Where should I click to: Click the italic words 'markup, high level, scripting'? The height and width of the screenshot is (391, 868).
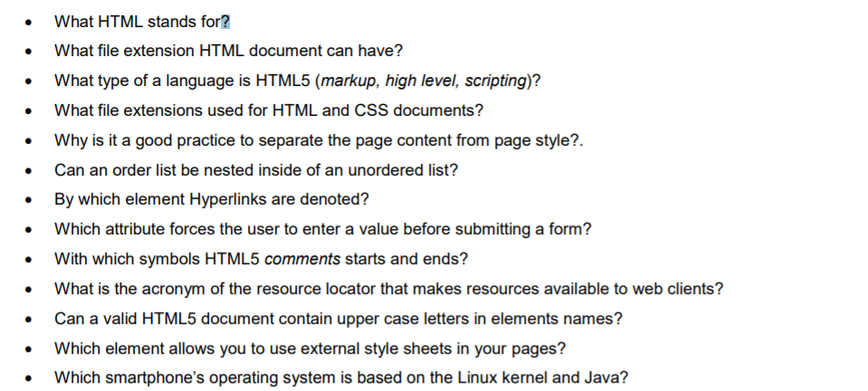[424, 81]
